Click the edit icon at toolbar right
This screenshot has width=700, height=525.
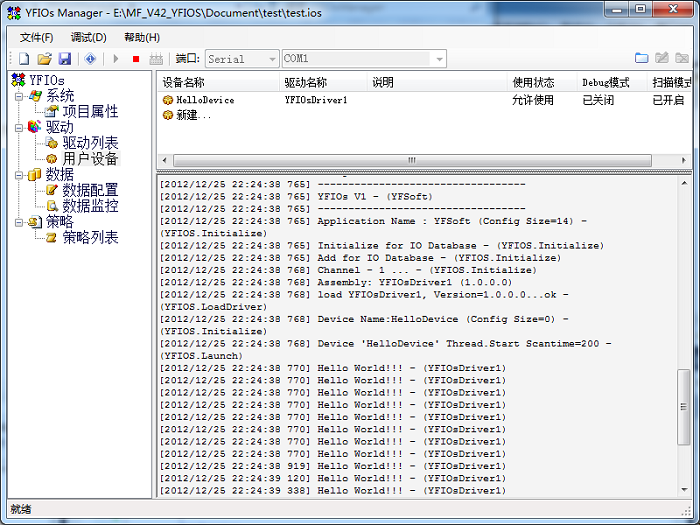(662, 58)
